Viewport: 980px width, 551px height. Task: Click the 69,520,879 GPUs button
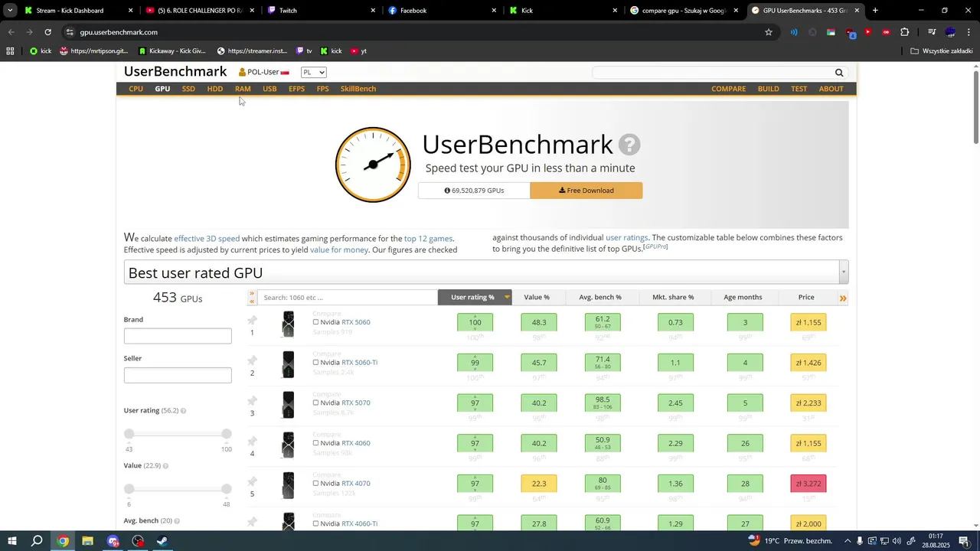474,191
